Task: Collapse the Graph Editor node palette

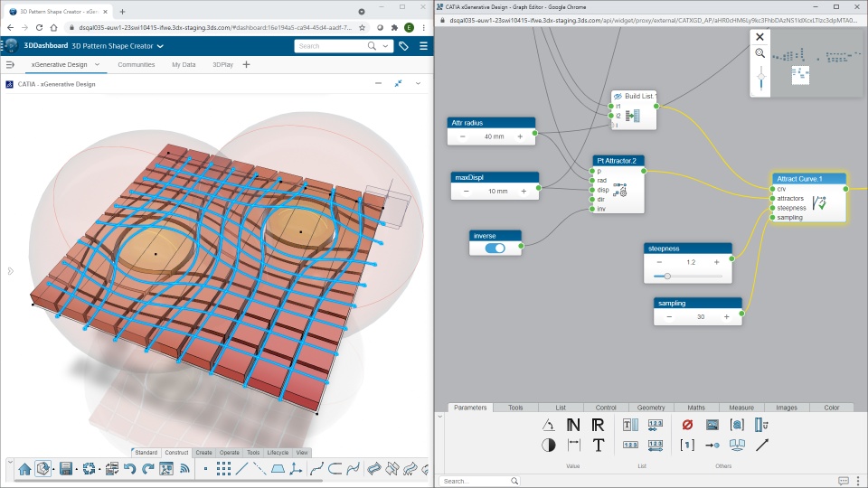Action: pyautogui.click(x=440, y=416)
